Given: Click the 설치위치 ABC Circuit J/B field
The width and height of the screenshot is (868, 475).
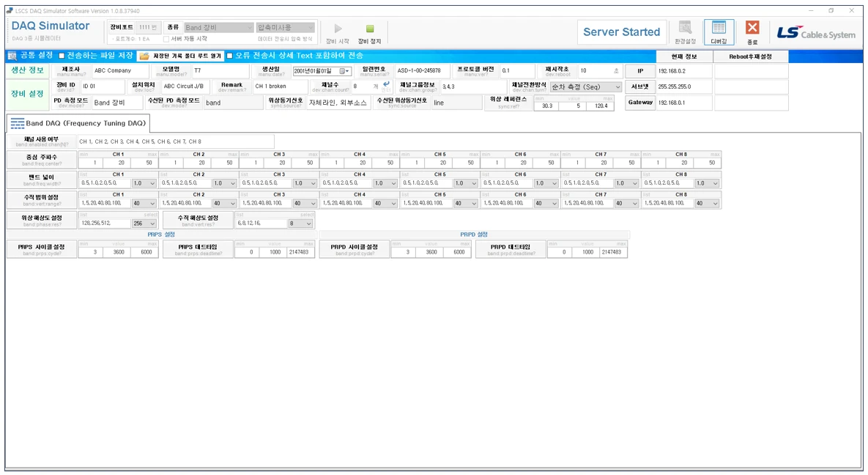Looking at the screenshot, I should click(184, 86).
